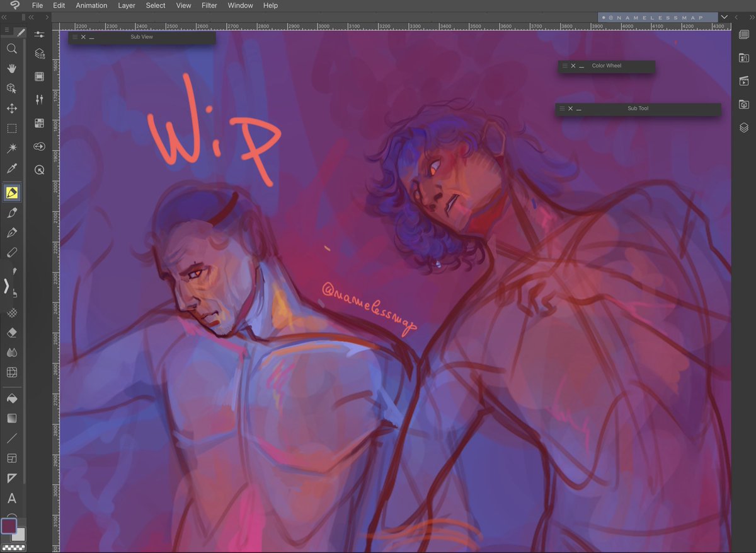Select the Move Layer cross-arrows tool

tap(11, 108)
